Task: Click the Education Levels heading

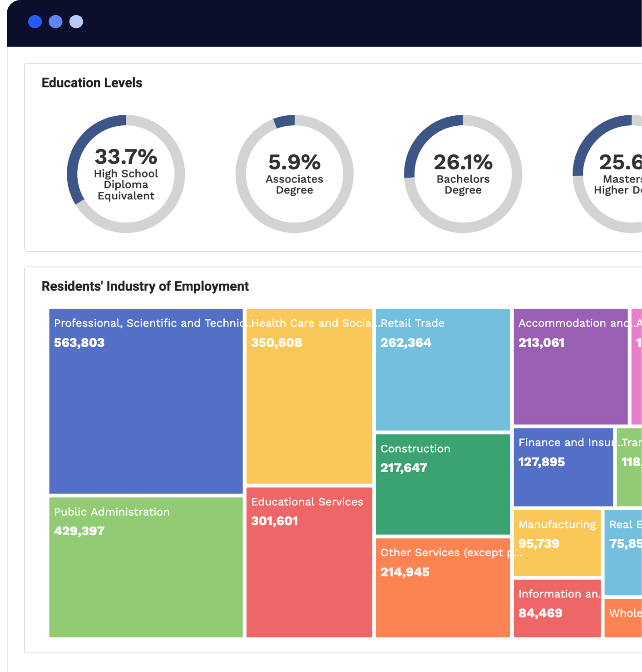Action: click(x=92, y=83)
